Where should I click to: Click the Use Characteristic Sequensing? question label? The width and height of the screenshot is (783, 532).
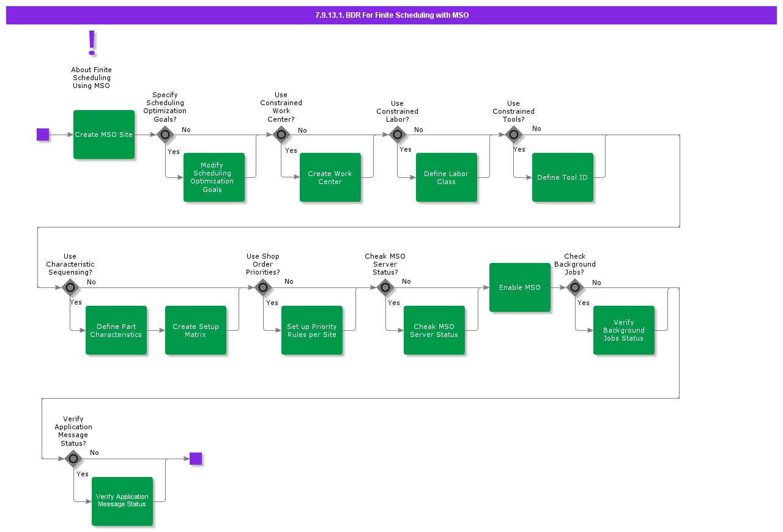70,264
